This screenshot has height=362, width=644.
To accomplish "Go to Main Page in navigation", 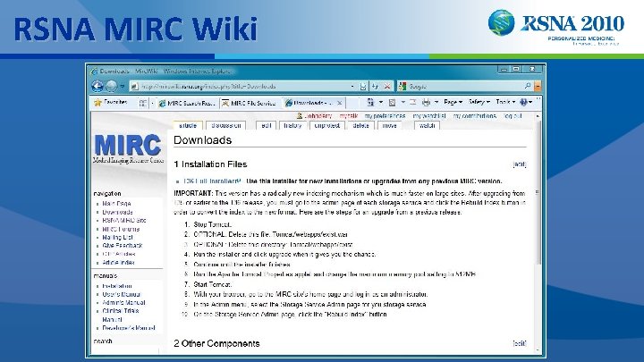I will 116,204.
